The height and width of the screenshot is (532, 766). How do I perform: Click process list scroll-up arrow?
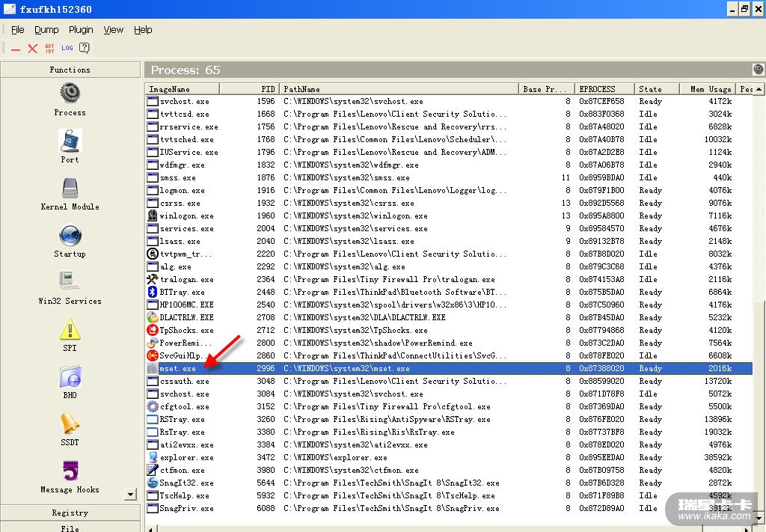(759, 89)
